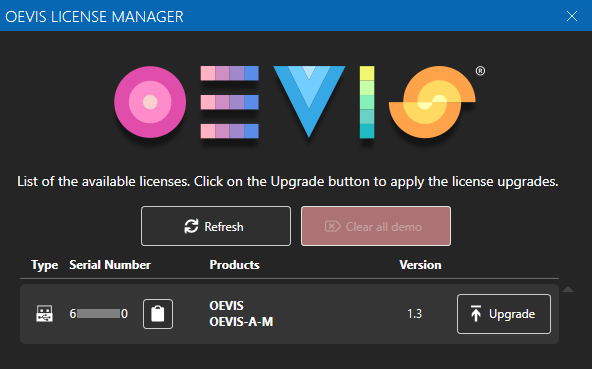The image size is (592, 369).
Task: Click the circular arrows refresh icon
Action: (x=191, y=226)
